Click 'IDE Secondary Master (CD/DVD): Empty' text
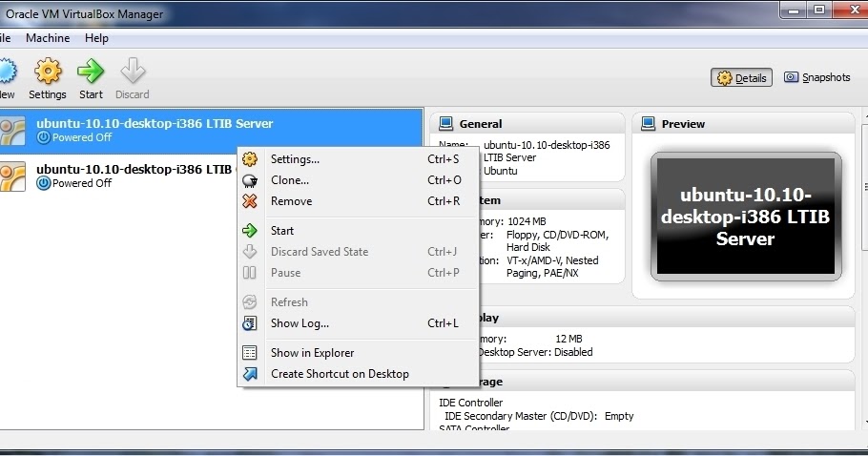 539,416
